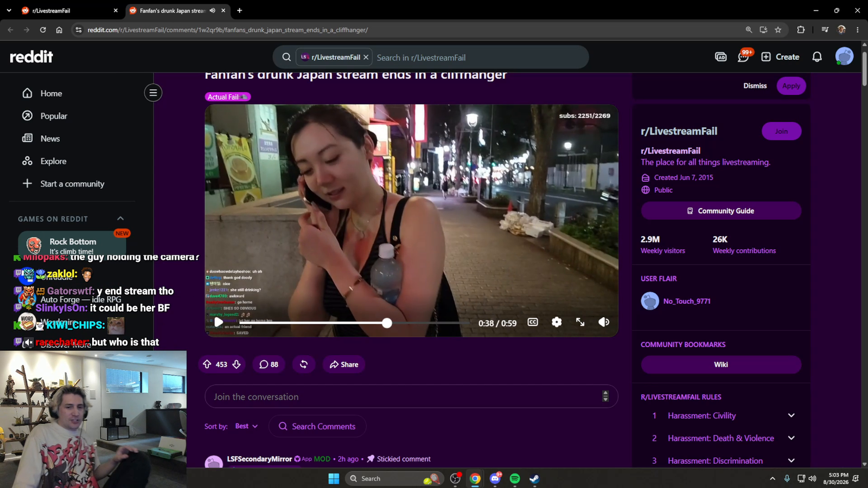868x488 pixels.
Task: Bookmark this page with star icon
Action: [778, 30]
